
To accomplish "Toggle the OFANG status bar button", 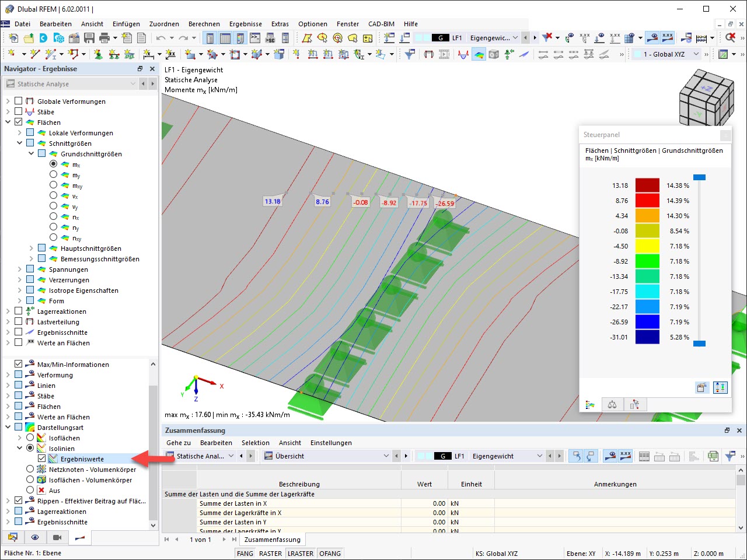I will point(330,554).
